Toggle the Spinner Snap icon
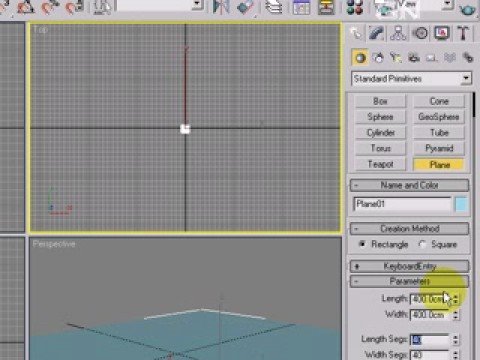This screenshot has width=480, height=360. click(x=74, y=7)
